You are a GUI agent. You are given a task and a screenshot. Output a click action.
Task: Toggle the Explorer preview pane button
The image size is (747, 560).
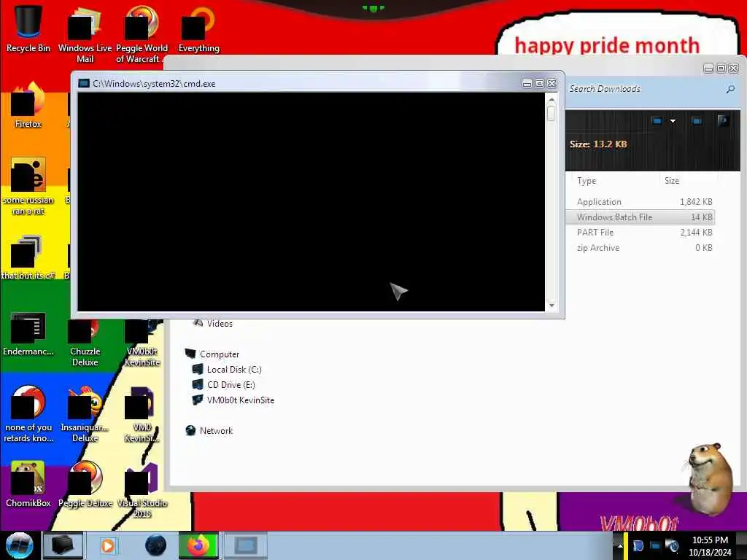point(697,121)
